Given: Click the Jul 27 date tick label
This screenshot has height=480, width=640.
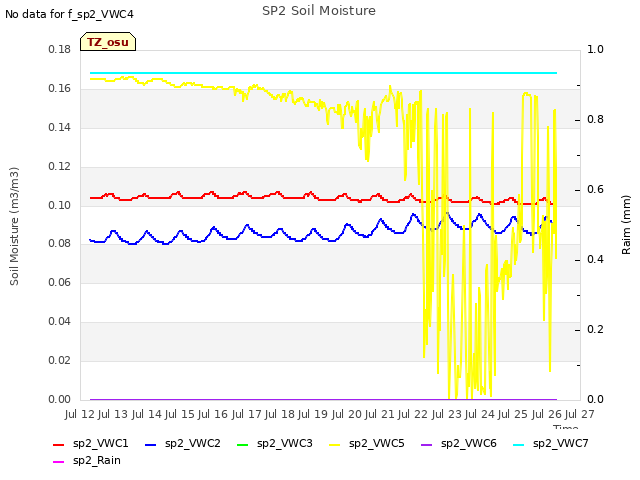Looking at the screenshot, I should (x=580, y=414).
